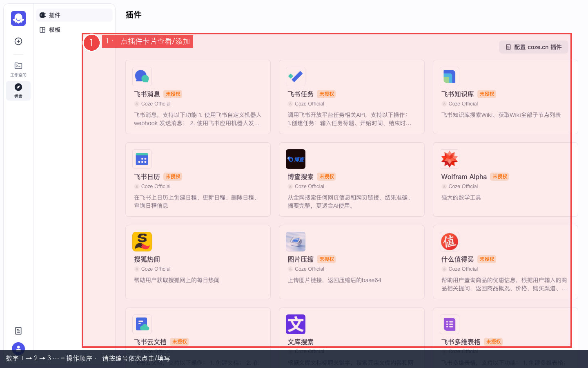Click Coze Official under 博查搜索

tap(310, 186)
